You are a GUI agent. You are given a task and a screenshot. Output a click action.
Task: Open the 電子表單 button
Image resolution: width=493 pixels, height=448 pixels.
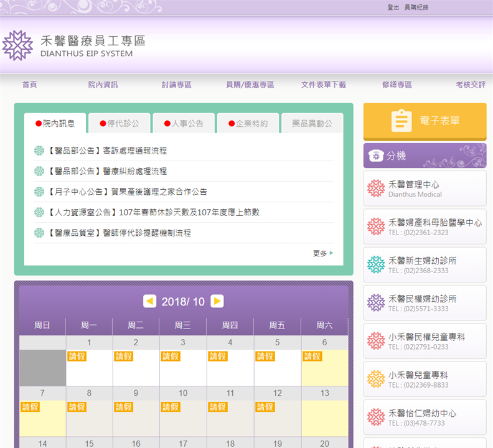(425, 121)
